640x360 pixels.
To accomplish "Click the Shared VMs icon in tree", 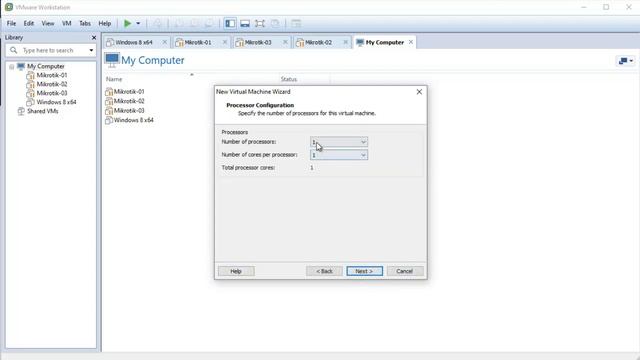I will click(21, 111).
